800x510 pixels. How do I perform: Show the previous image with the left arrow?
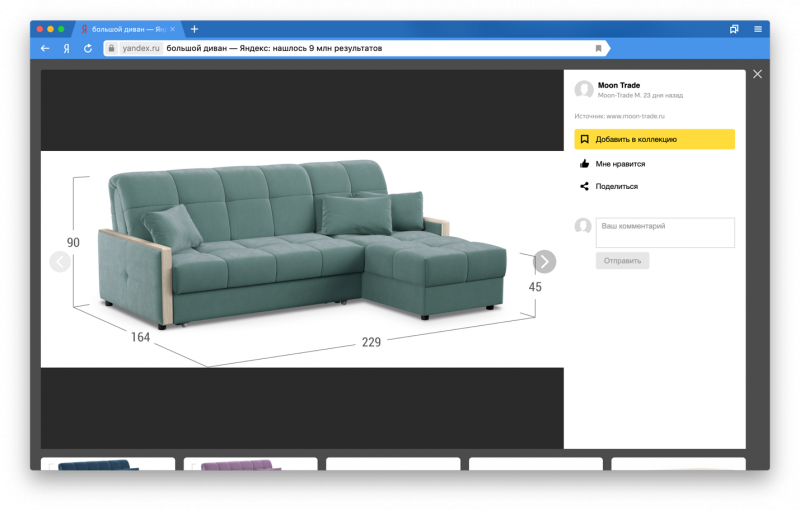point(60,261)
